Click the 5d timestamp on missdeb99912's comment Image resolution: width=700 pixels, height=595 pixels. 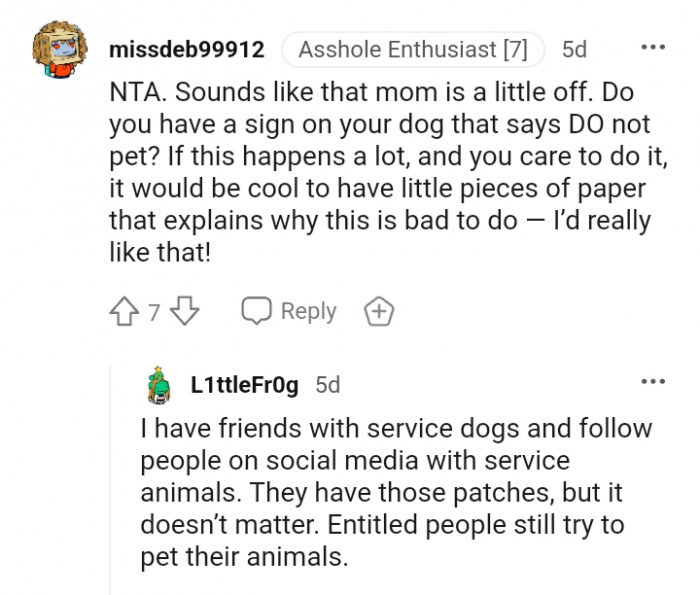pyautogui.click(x=575, y=49)
